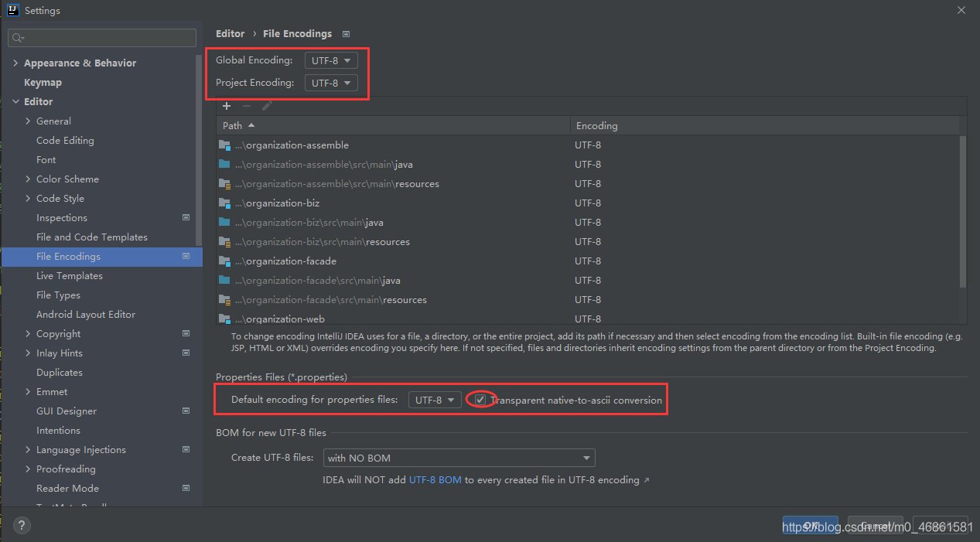Select Keymap in settings tree
Screen dimensions: 980x542
43,83
